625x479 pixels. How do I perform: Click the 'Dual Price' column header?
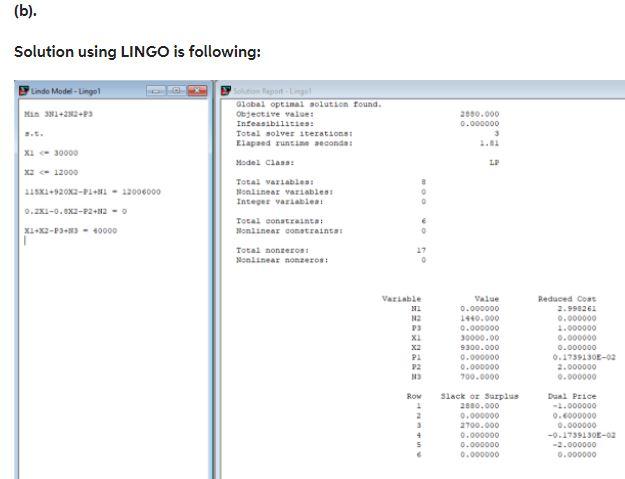click(x=572, y=397)
